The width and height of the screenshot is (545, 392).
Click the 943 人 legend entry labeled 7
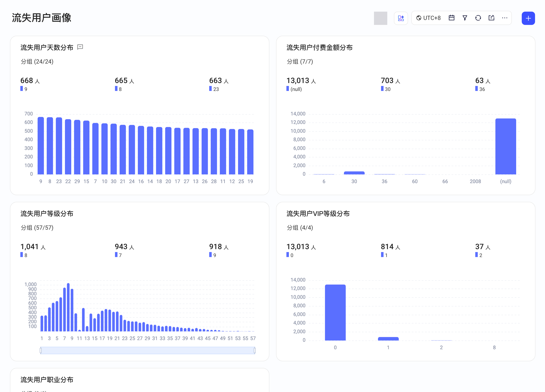pyautogui.click(x=124, y=250)
